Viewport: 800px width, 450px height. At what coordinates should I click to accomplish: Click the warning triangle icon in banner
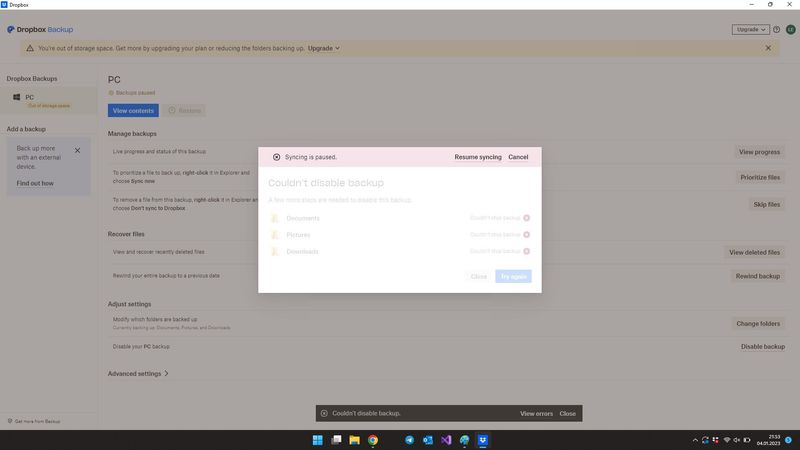(30, 48)
